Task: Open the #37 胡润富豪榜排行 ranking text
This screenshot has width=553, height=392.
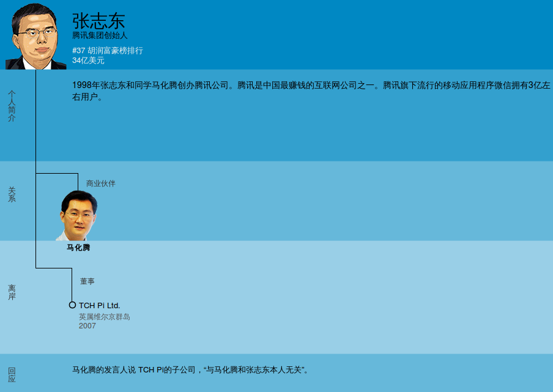Action: [108, 51]
